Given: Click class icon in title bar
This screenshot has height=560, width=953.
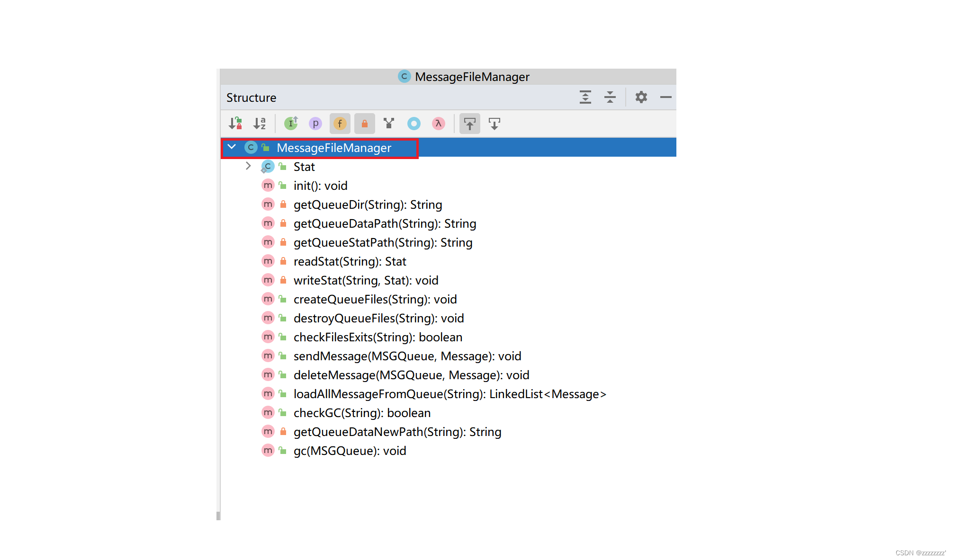Looking at the screenshot, I should [x=404, y=76].
